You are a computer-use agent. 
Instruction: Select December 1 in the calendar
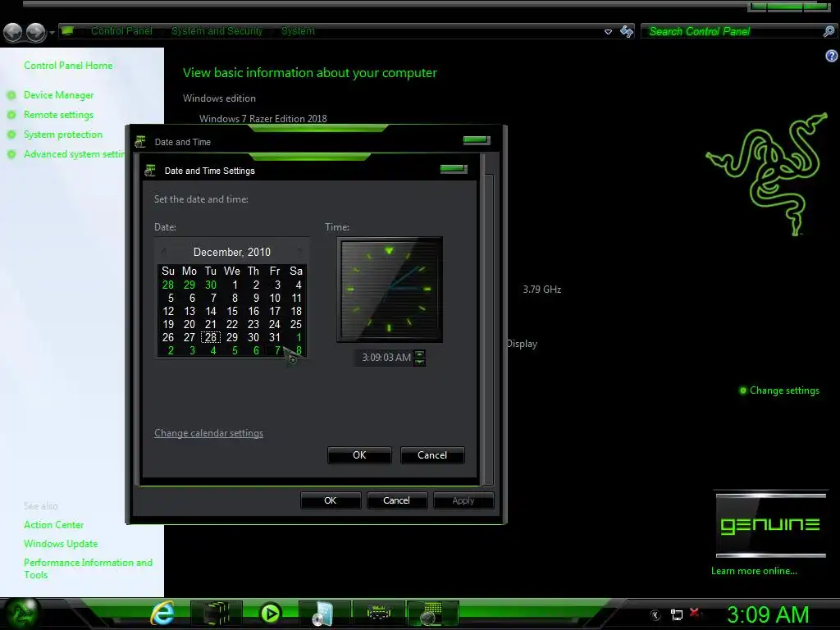click(235, 285)
